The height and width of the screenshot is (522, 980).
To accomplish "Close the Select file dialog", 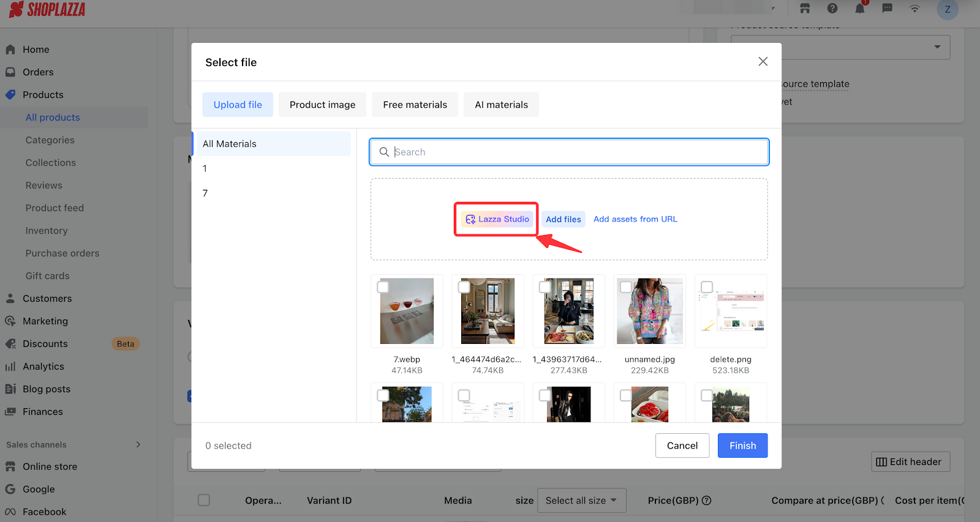I will [x=763, y=62].
